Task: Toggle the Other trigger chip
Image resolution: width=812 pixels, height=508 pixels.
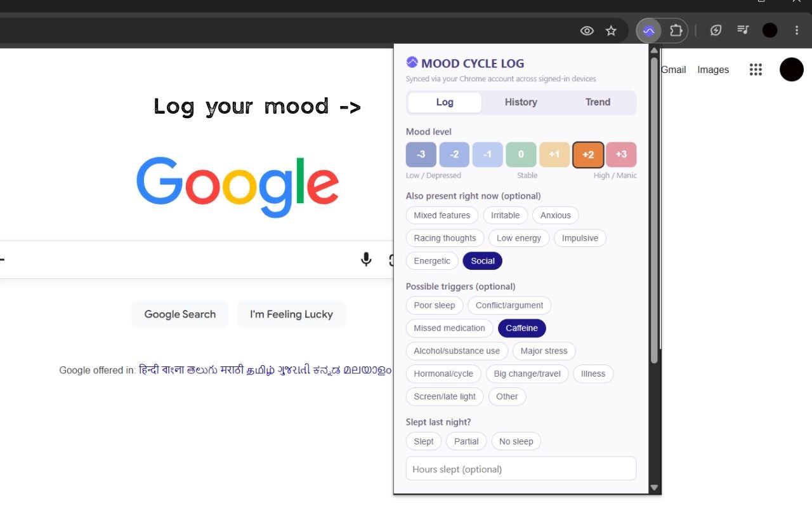Action: point(507,397)
